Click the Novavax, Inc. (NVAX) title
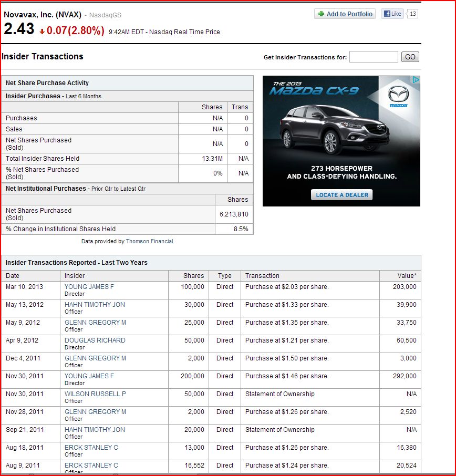456x476 pixels. click(43, 15)
